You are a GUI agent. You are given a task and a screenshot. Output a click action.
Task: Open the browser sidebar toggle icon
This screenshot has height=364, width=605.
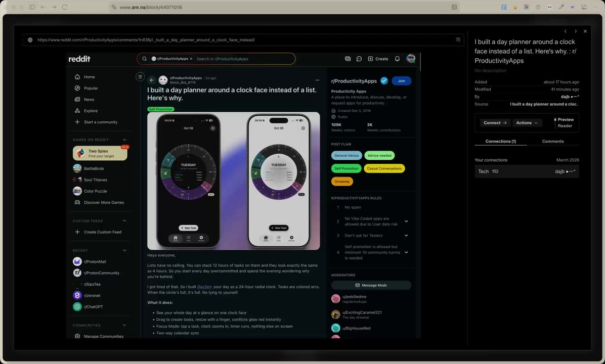tap(32, 7)
